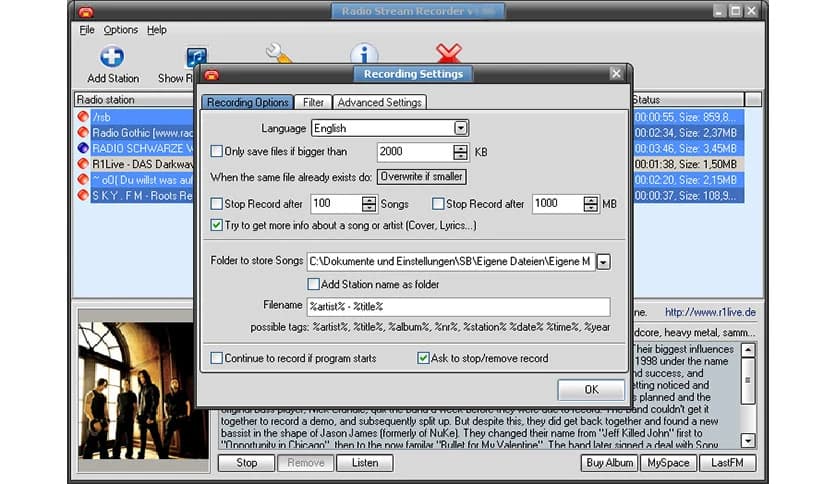Enable Stop Record after MB checkbox

click(438, 204)
